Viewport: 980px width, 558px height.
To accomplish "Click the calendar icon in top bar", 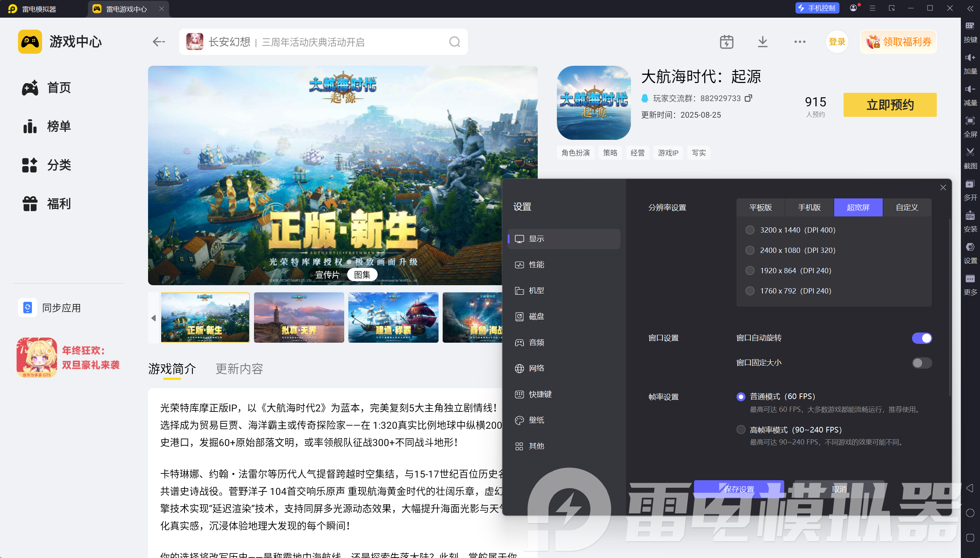I will 726,42.
